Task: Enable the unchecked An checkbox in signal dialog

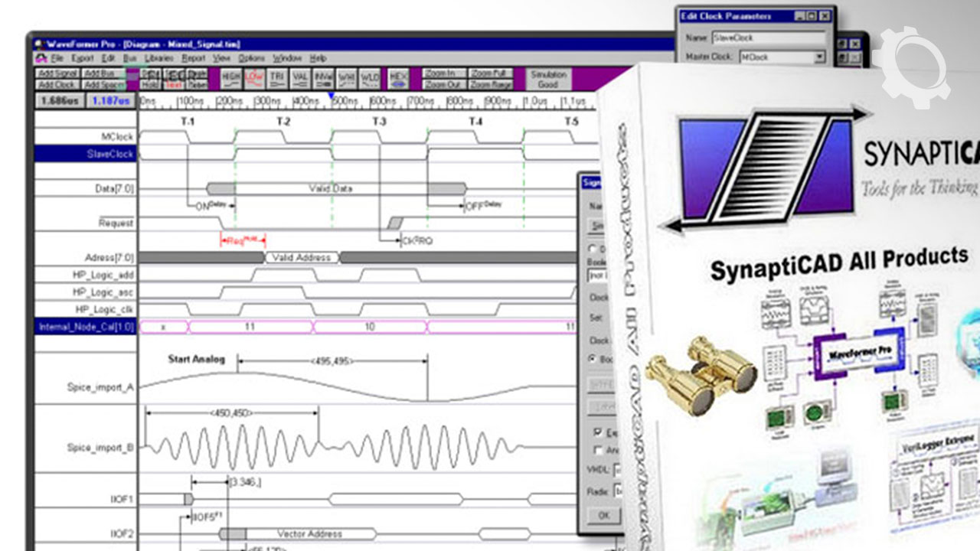Action: pos(598,451)
